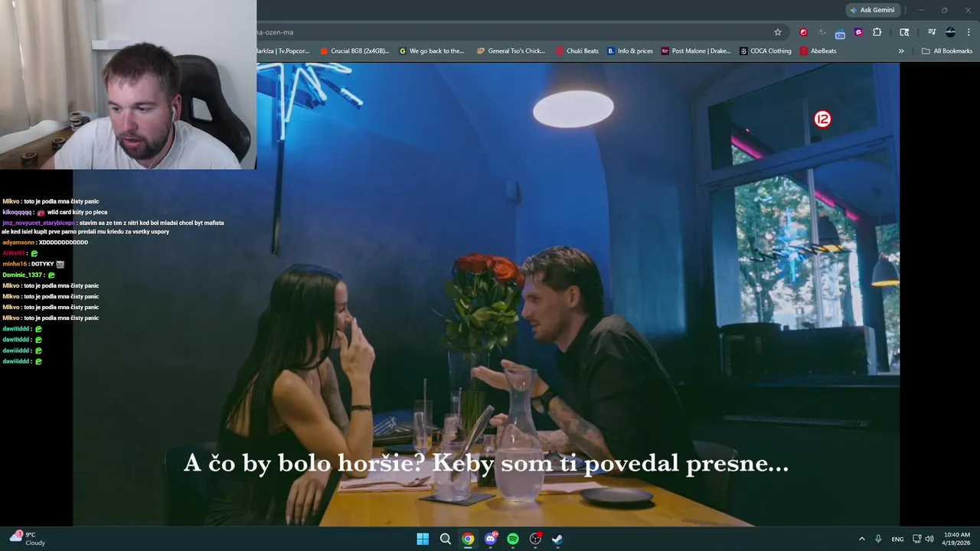The height and width of the screenshot is (551, 980).
Task: Click minho16's DOTYKY chat message
Action: (34, 264)
